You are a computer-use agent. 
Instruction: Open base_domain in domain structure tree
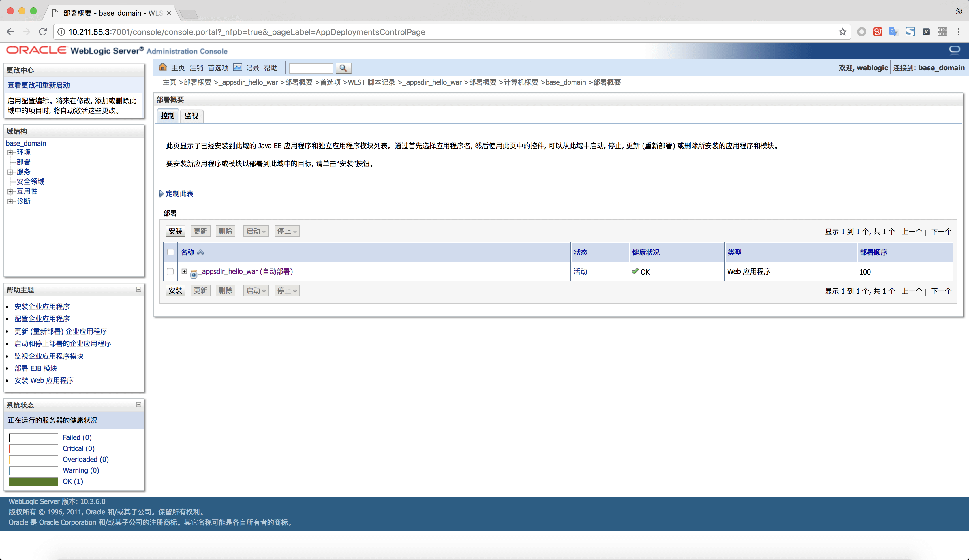coord(26,143)
